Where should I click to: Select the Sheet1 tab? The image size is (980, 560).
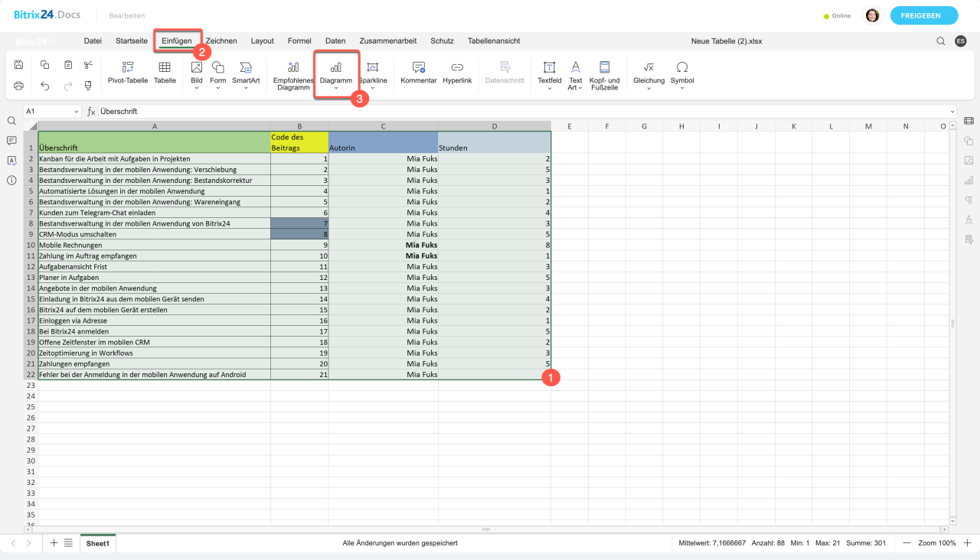[x=97, y=543]
